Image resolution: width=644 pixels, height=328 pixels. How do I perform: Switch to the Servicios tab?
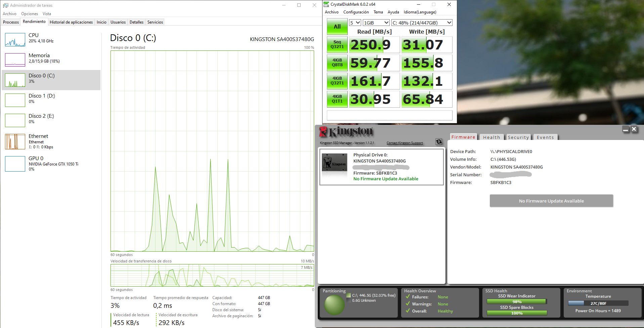pyautogui.click(x=155, y=22)
